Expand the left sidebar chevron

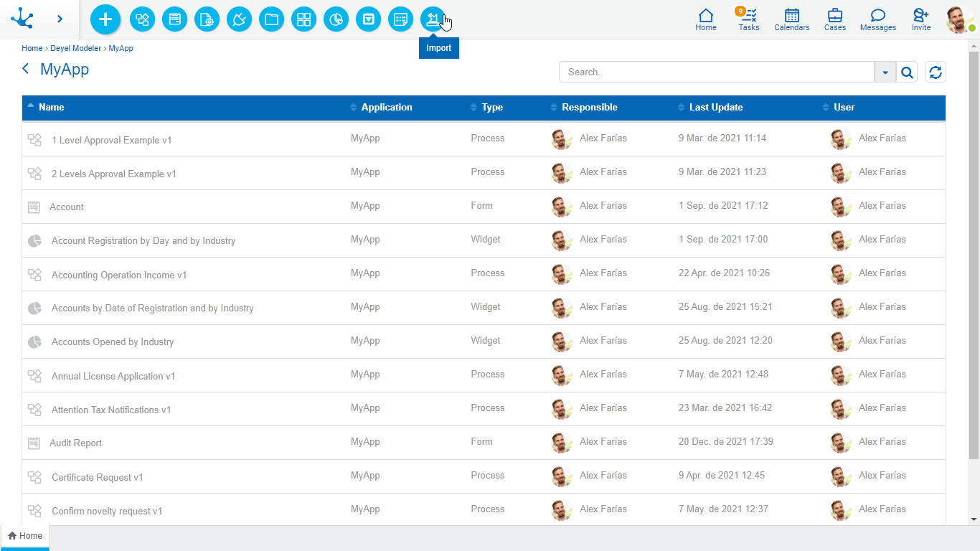point(60,19)
